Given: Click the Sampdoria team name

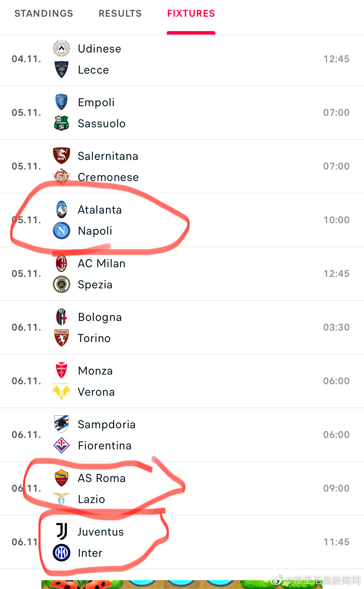Looking at the screenshot, I should coord(107,424).
